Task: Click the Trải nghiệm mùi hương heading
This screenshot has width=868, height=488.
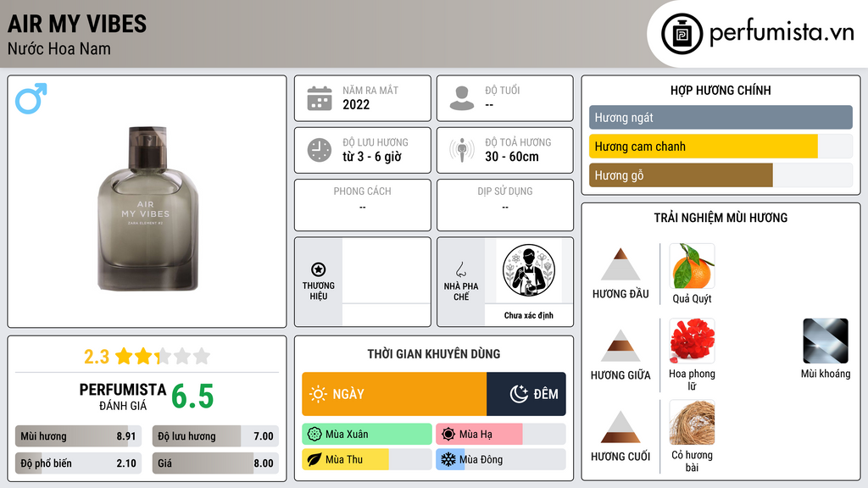Action: click(721, 218)
